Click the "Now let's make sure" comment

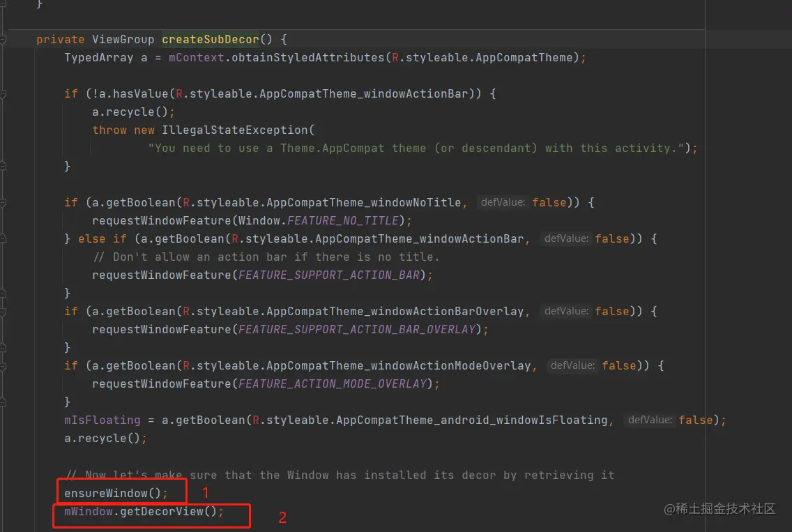point(340,476)
